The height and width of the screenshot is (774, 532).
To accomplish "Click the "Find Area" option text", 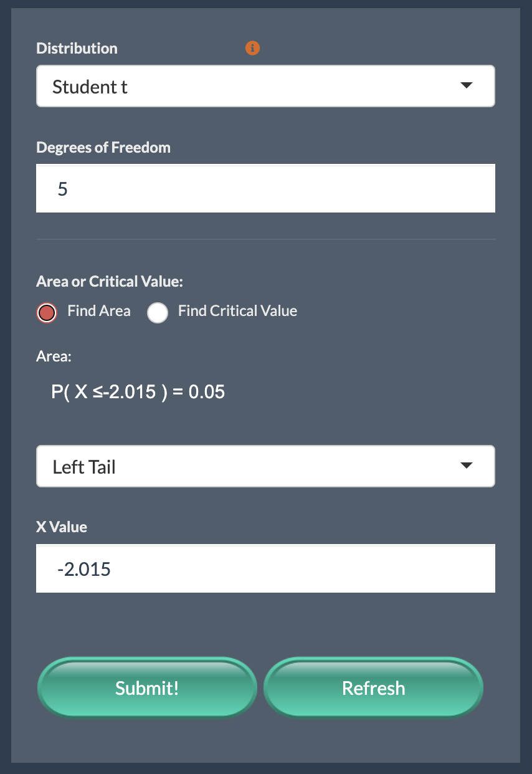I will coord(99,311).
